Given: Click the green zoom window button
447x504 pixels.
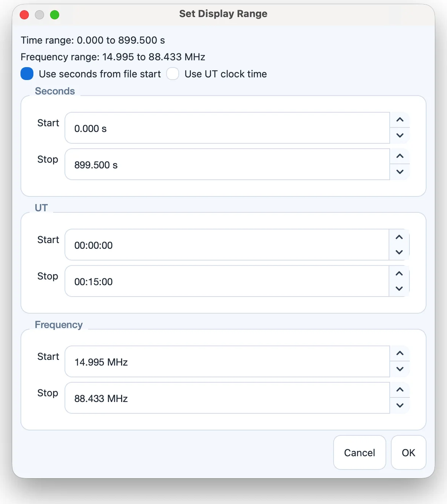Looking at the screenshot, I should coord(55,15).
